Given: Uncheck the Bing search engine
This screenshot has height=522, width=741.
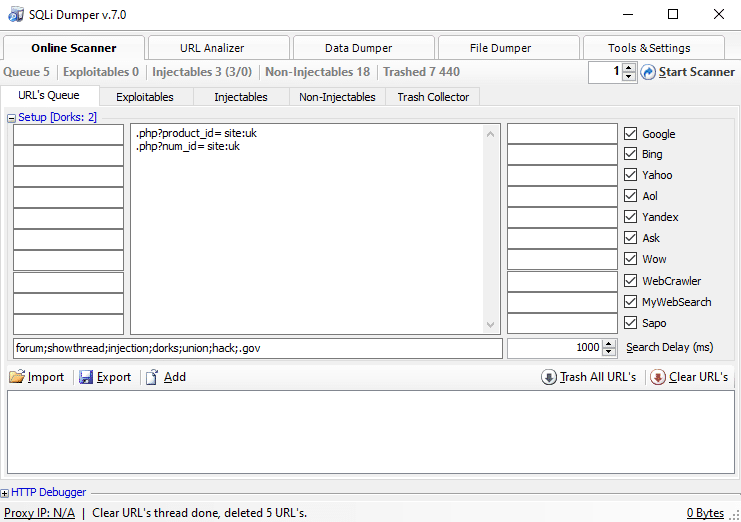Looking at the screenshot, I should [x=630, y=154].
